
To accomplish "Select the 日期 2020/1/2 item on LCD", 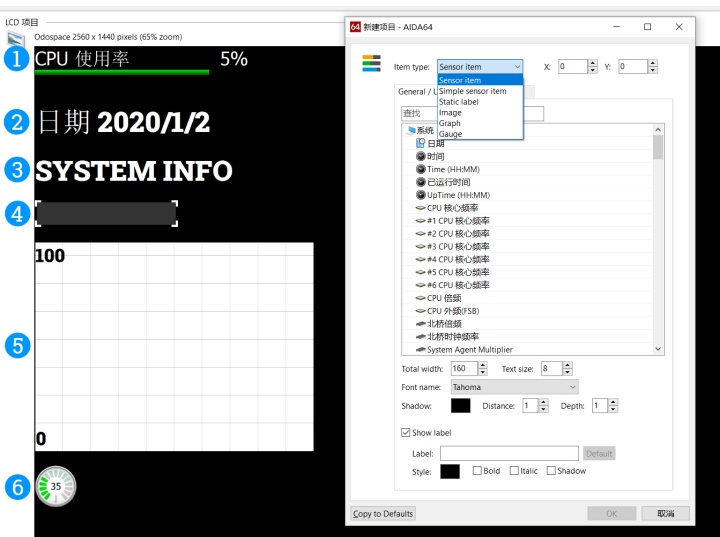I will [123, 123].
